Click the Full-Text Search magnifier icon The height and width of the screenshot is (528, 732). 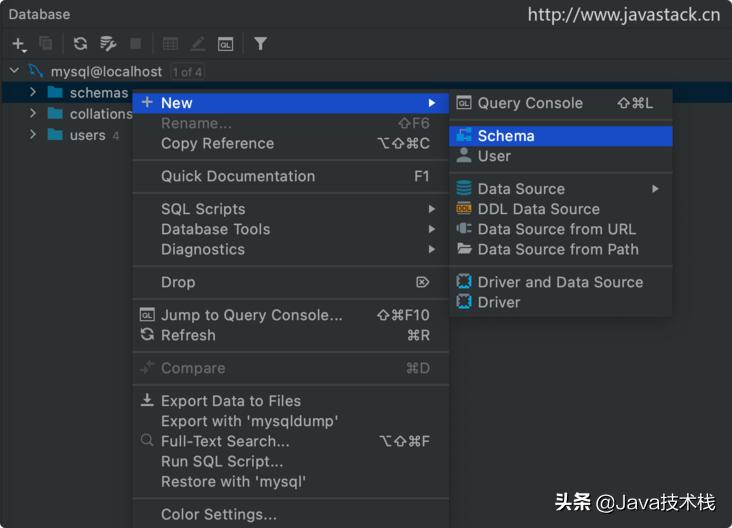147,440
